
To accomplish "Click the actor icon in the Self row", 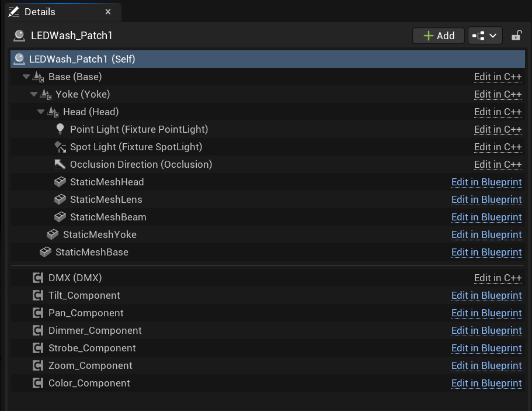I will pyautogui.click(x=19, y=59).
